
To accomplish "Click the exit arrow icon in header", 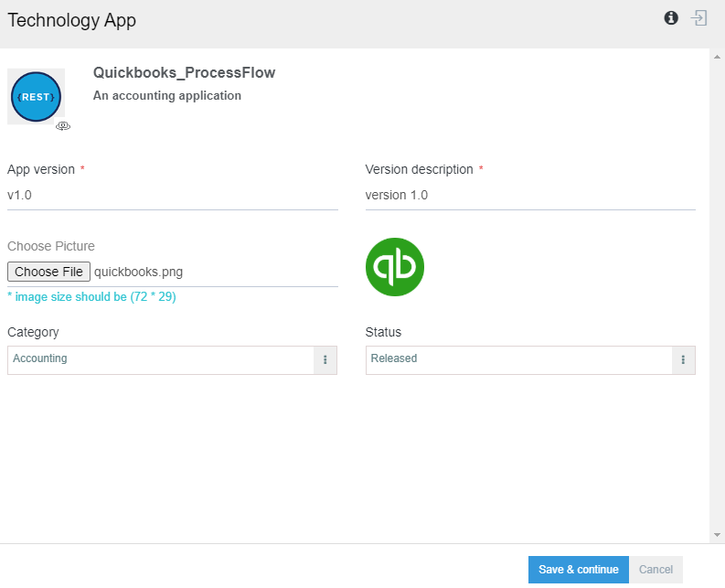I will (x=698, y=18).
